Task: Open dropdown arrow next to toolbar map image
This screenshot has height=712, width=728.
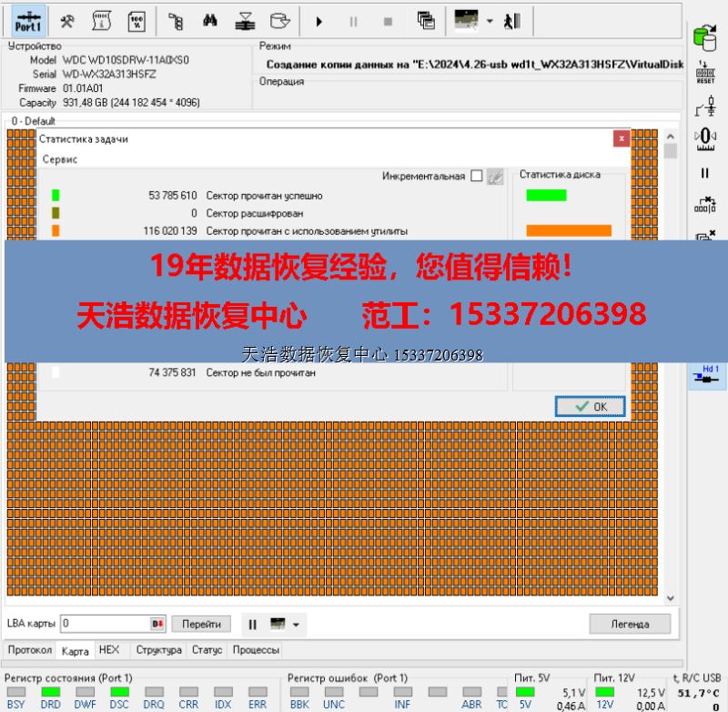Action: pos(490,20)
